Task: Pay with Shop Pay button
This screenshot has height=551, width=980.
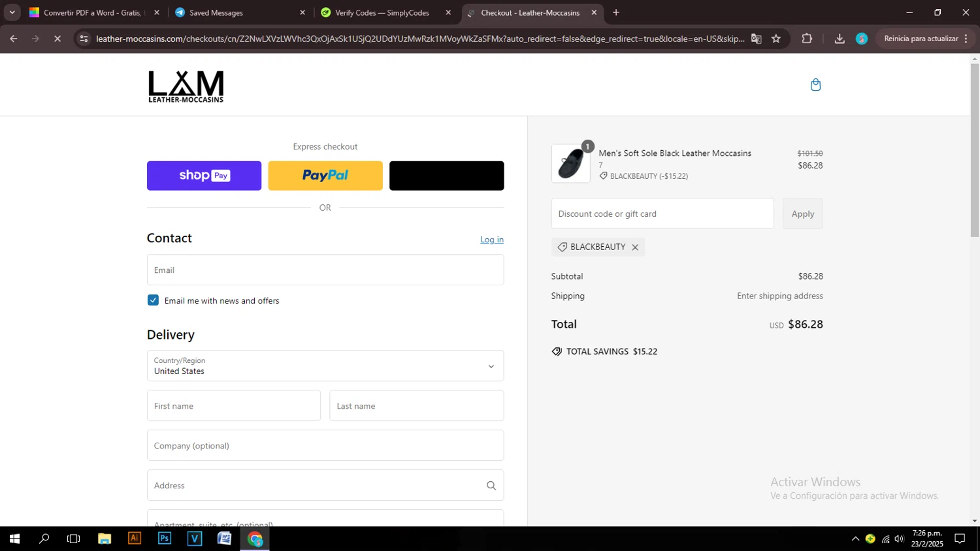Action: (204, 176)
